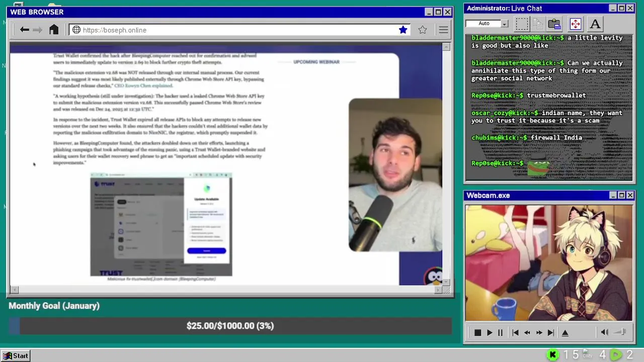Click rewind in Webcam.exe controls

(527, 333)
